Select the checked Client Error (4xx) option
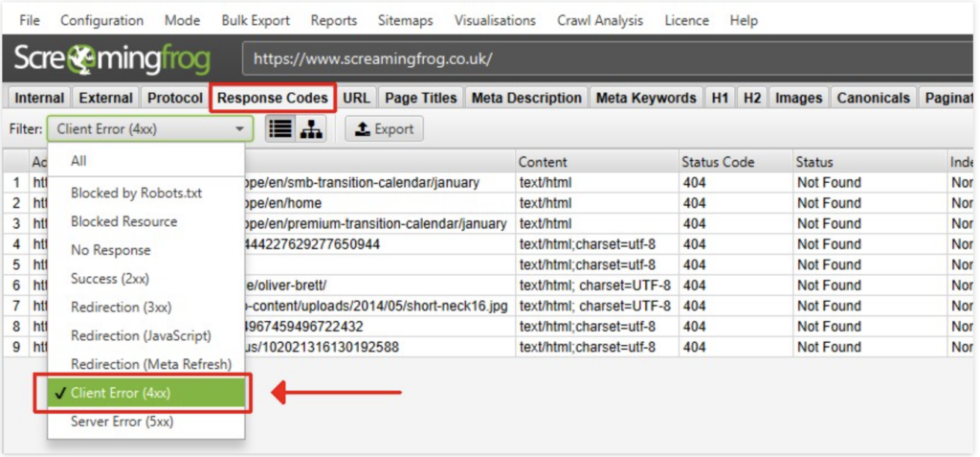The image size is (980, 457). pyautogui.click(x=142, y=393)
